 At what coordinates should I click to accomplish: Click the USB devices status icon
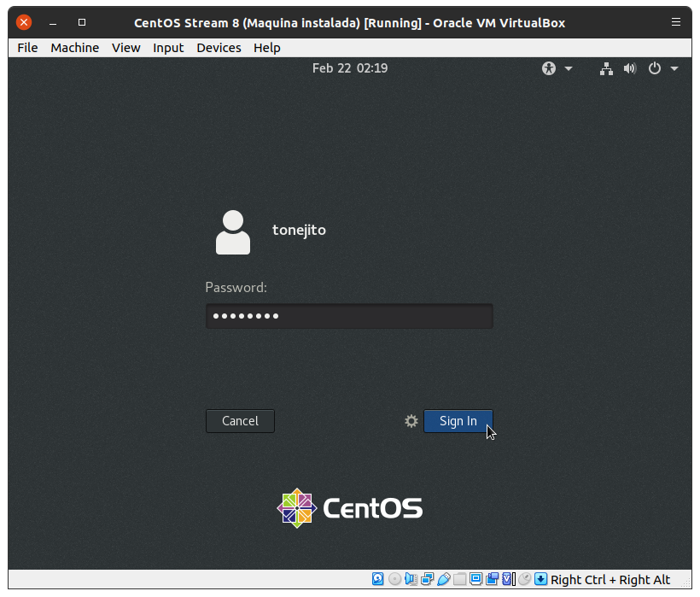444,579
